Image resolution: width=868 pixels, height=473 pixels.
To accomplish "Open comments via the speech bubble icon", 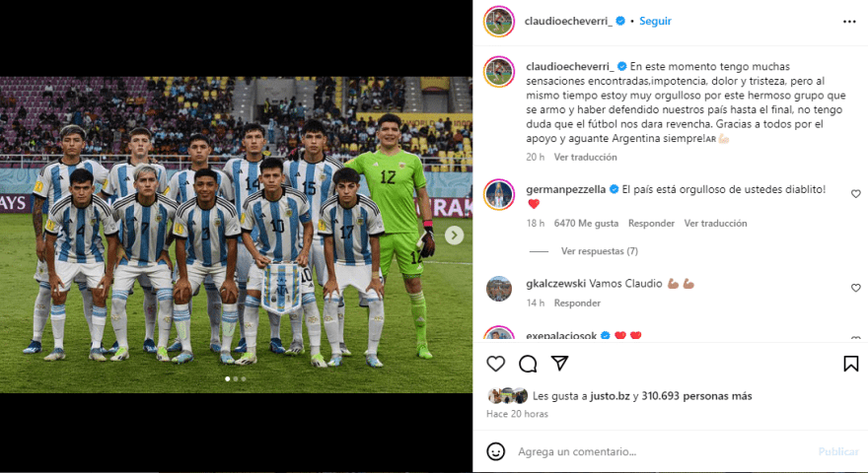I will (x=528, y=364).
